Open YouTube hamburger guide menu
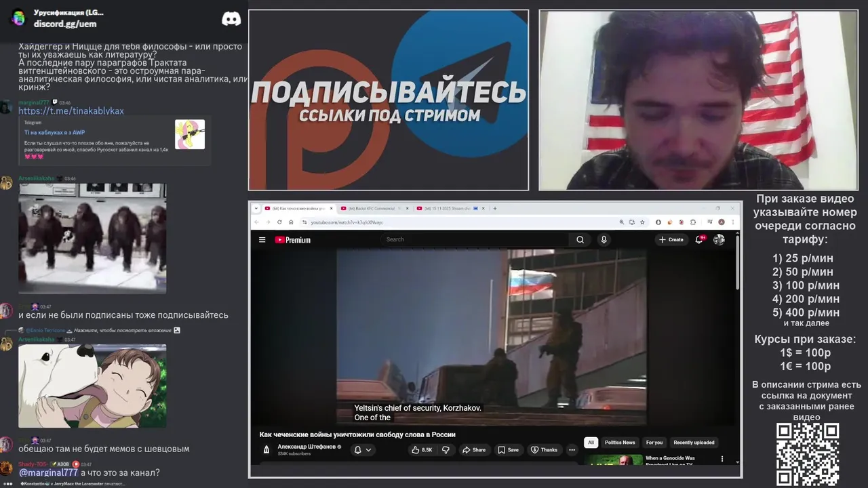The image size is (868, 488). tap(262, 240)
